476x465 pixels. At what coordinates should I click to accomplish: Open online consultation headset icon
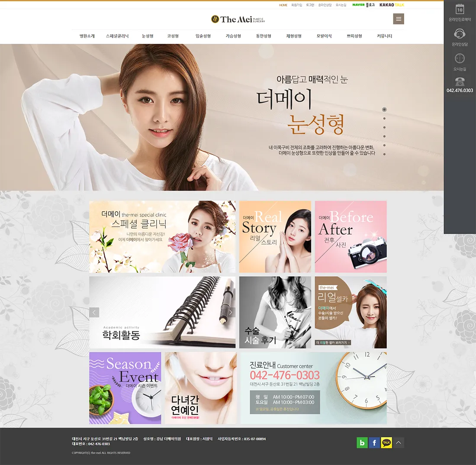460,34
